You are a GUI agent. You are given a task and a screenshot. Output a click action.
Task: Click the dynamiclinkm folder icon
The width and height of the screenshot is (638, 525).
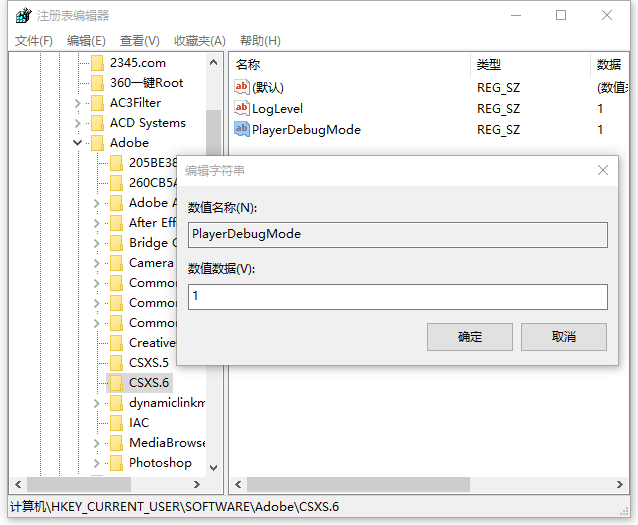(116, 403)
